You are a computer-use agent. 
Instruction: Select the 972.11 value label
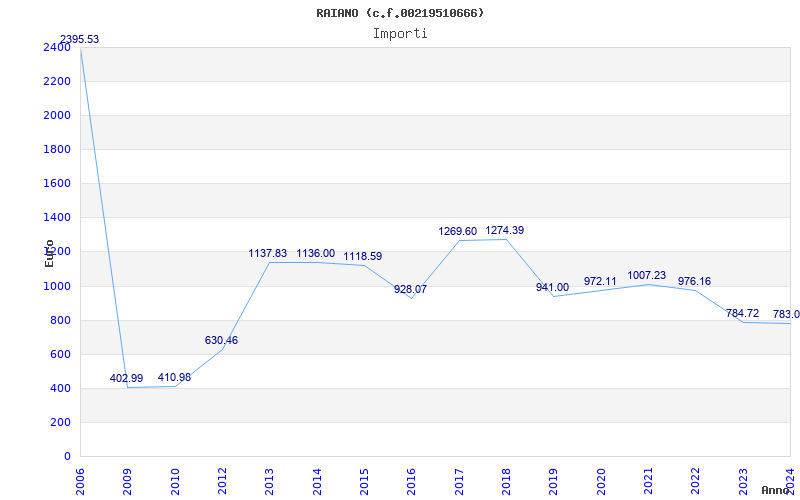[600, 282]
